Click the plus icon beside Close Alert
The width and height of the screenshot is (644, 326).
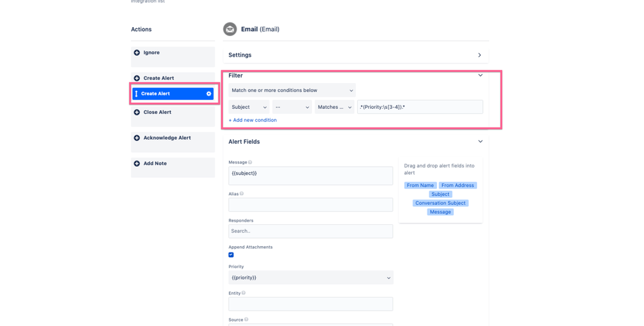[137, 112]
